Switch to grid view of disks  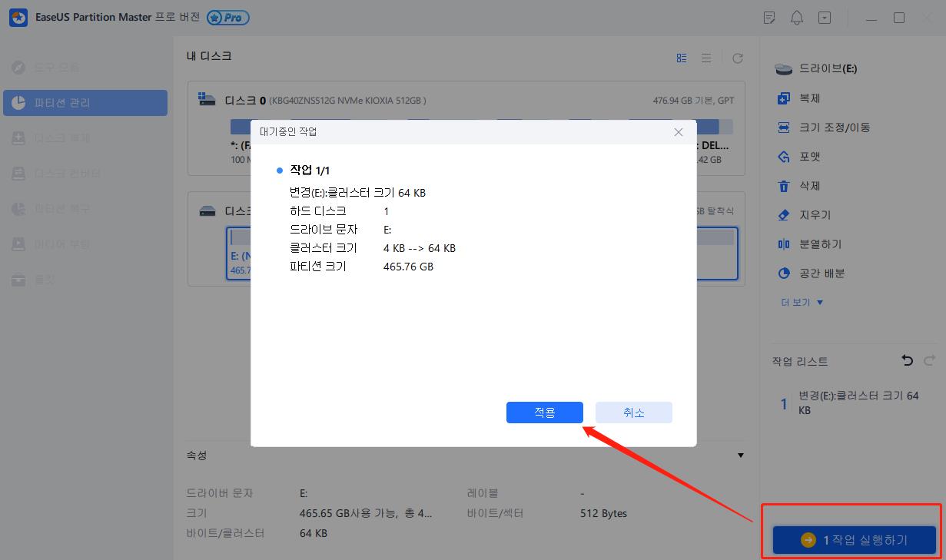coord(681,57)
